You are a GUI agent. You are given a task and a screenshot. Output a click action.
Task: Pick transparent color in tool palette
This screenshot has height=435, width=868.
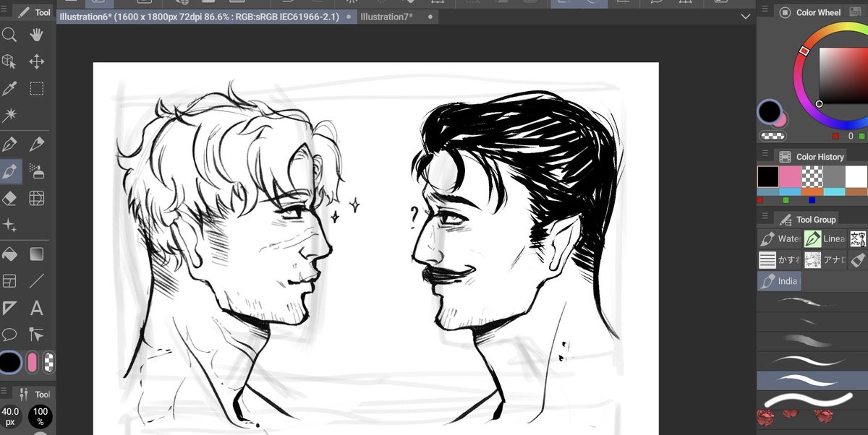48,362
